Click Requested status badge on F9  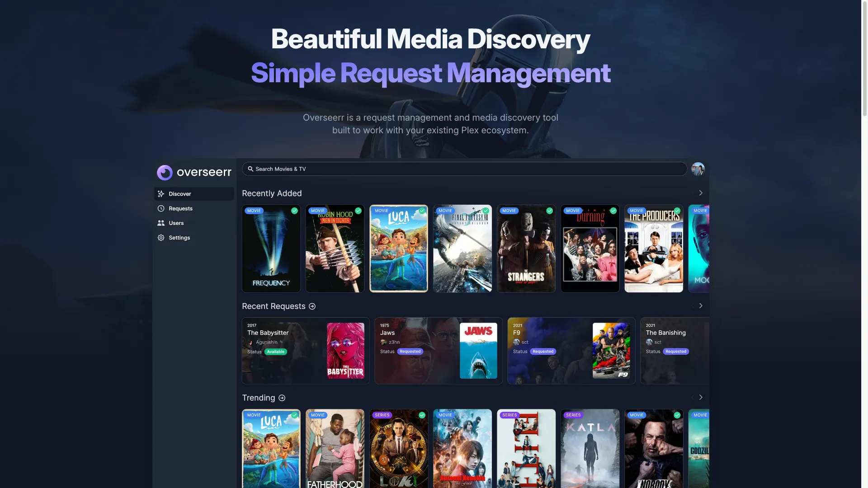pos(542,352)
